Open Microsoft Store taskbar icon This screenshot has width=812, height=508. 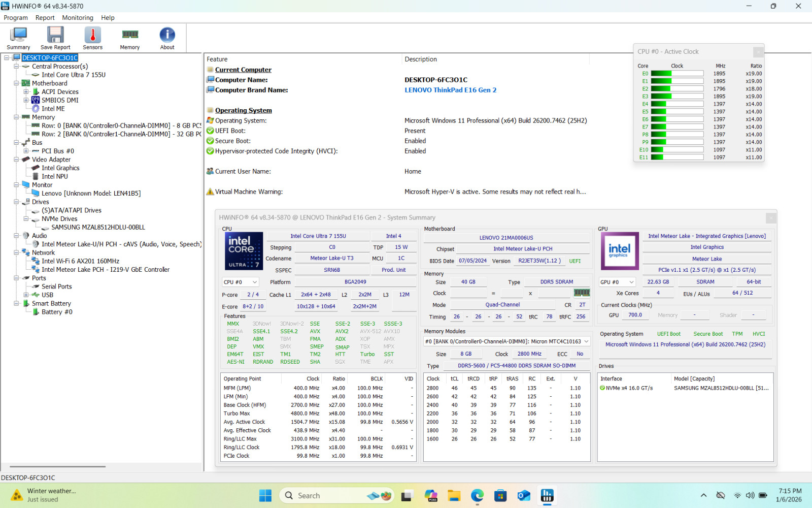[x=500, y=495]
